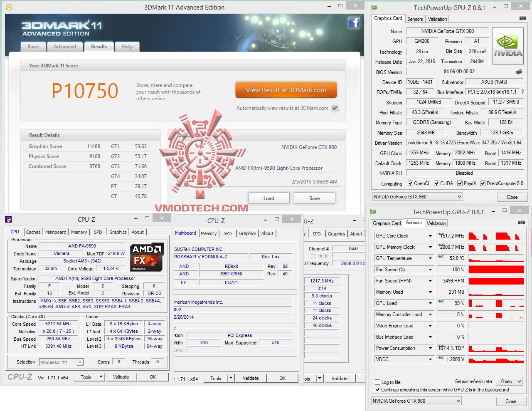
Task: Click the P10750 score text
Action: click(x=85, y=91)
